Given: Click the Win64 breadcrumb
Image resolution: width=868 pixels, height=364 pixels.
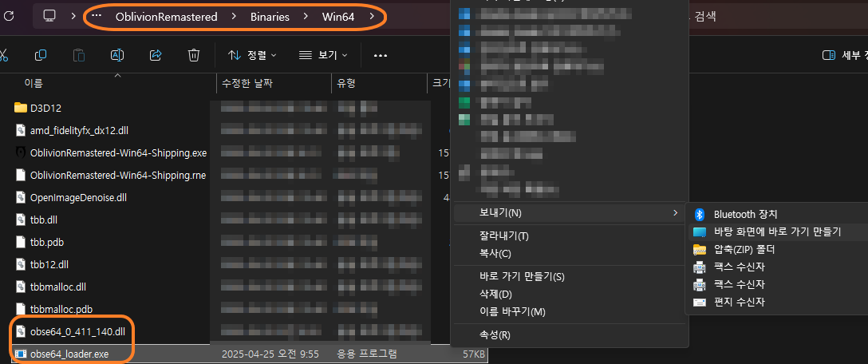Looking at the screenshot, I should [x=338, y=17].
